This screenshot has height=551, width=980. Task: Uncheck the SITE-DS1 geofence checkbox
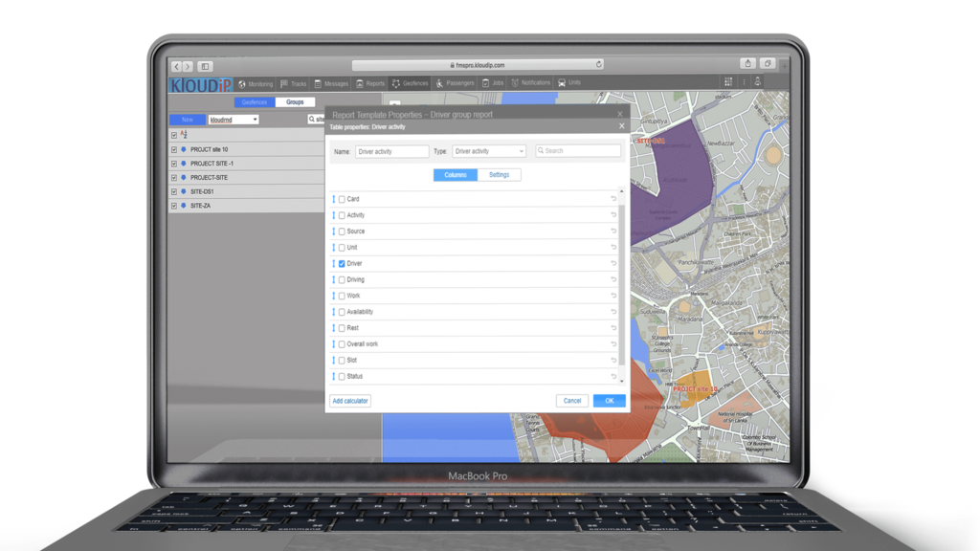(x=174, y=191)
